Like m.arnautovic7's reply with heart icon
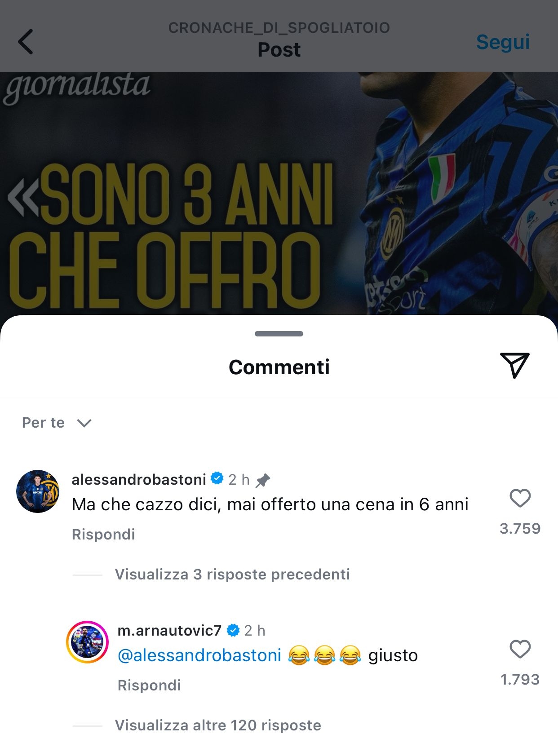The width and height of the screenshot is (558, 756). pyautogui.click(x=520, y=649)
